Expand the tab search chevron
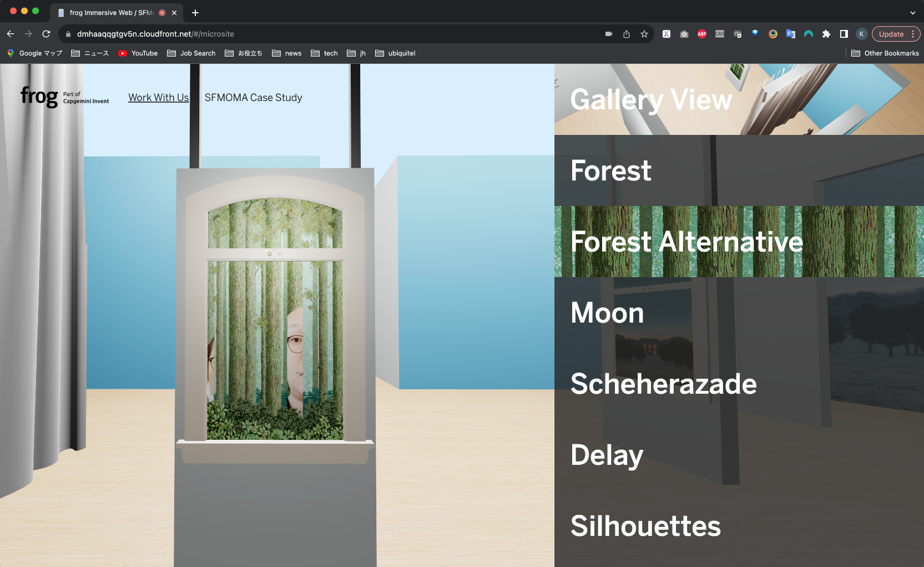 point(913,13)
